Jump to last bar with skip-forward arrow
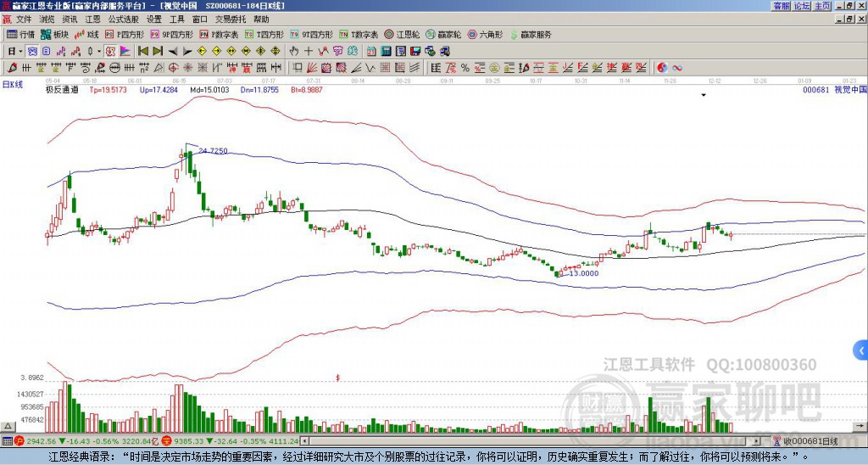The image size is (868, 465). (158, 52)
